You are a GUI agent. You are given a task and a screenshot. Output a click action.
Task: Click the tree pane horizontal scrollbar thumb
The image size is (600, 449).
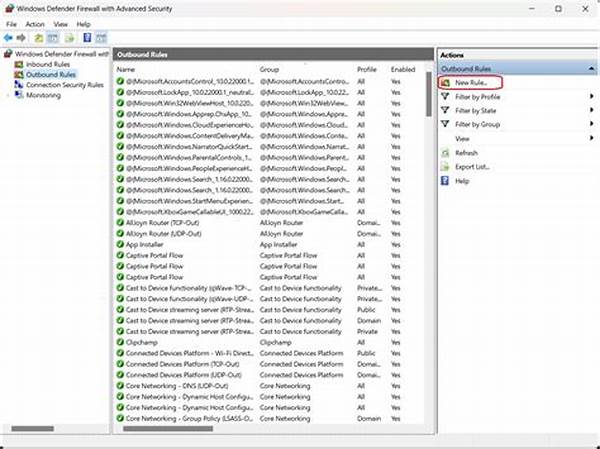[33, 429]
